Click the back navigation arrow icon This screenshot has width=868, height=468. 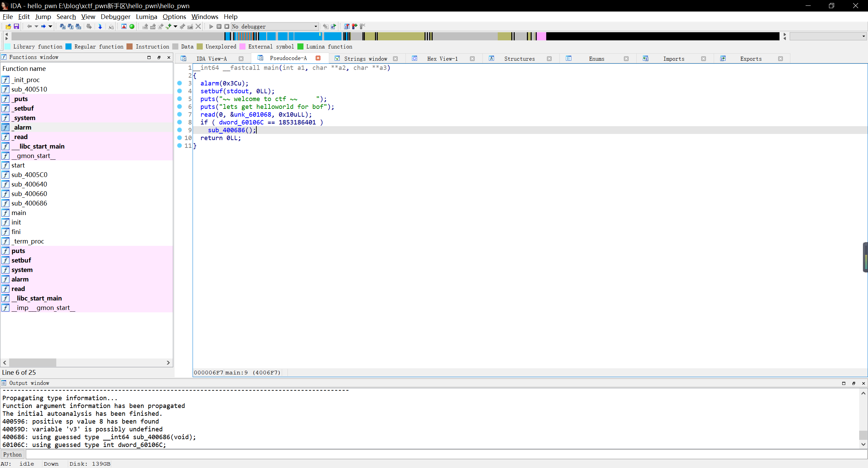(29, 26)
